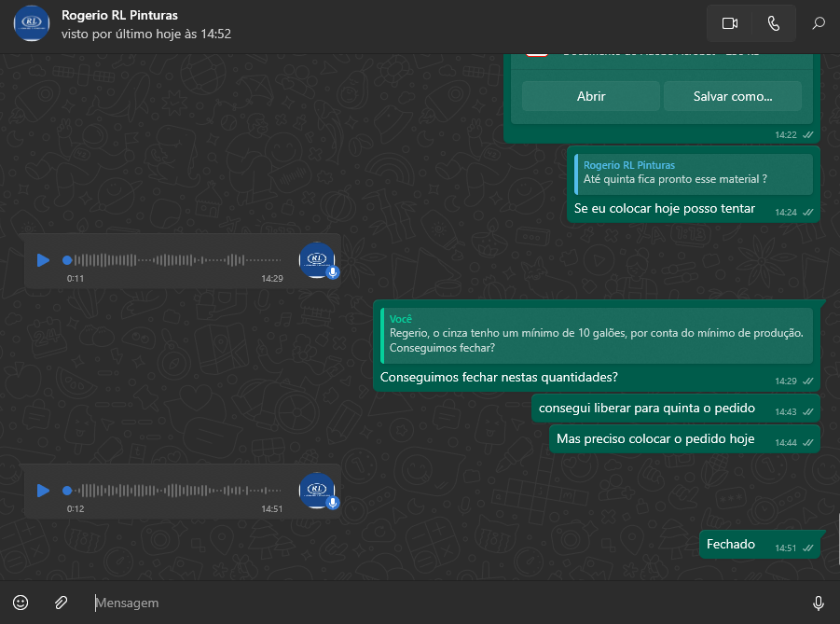Image resolution: width=840 pixels, height=624 pixels.
Task: Click the Mensagem text input field
Action: pos(448,603)
